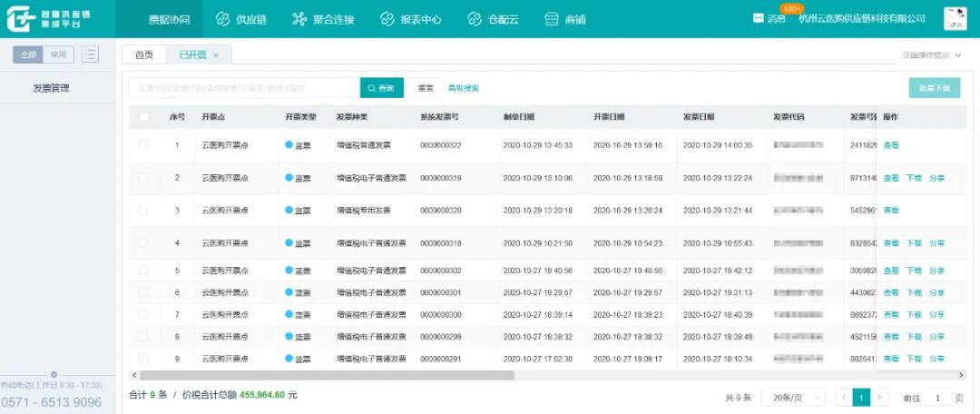Open the 20条/页 page size dropdown
The height and width of the screenshot is (414, 980).
point(794,398)
